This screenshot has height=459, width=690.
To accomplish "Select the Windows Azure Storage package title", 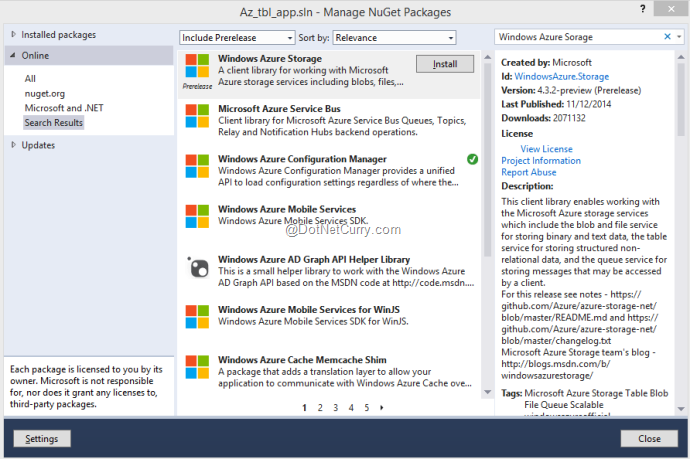I will click(x=270, y=59).
